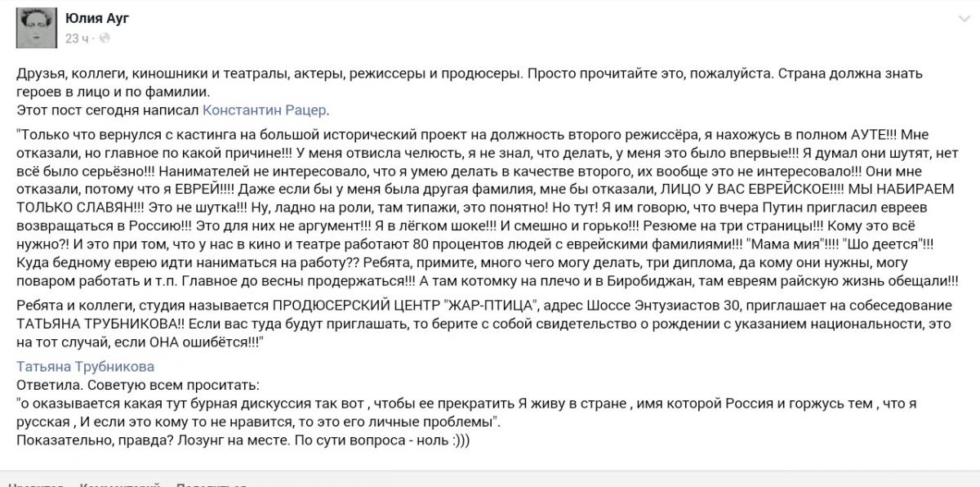Click the "23 ч" post timestamp
Screen dimensions: 980x487
point(77,38)
